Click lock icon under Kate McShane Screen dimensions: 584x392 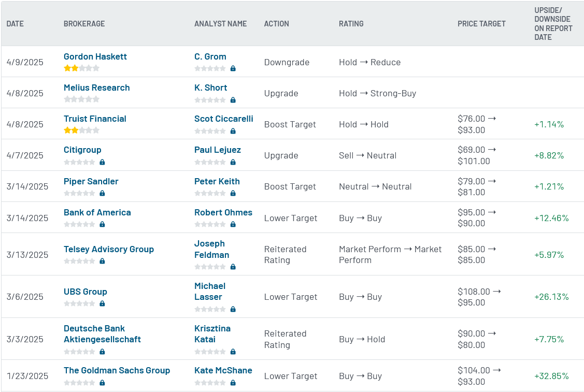click(x=233, y=383)
